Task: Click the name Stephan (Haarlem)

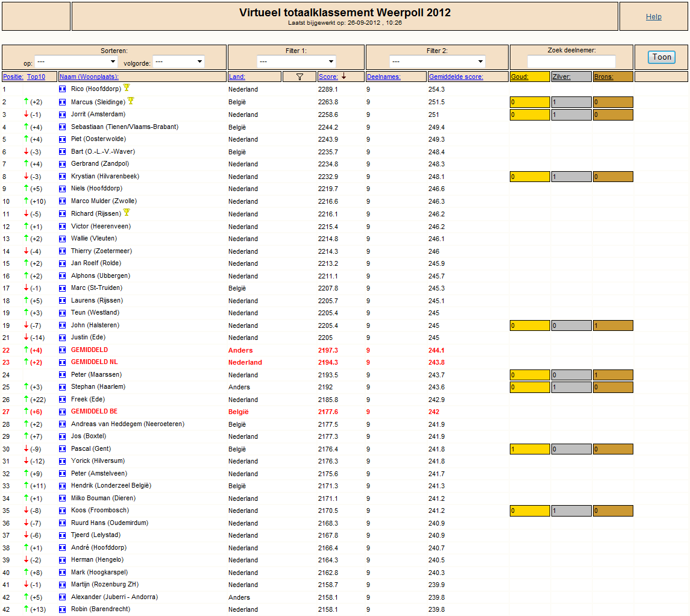Action: click(x=98, y=387)
